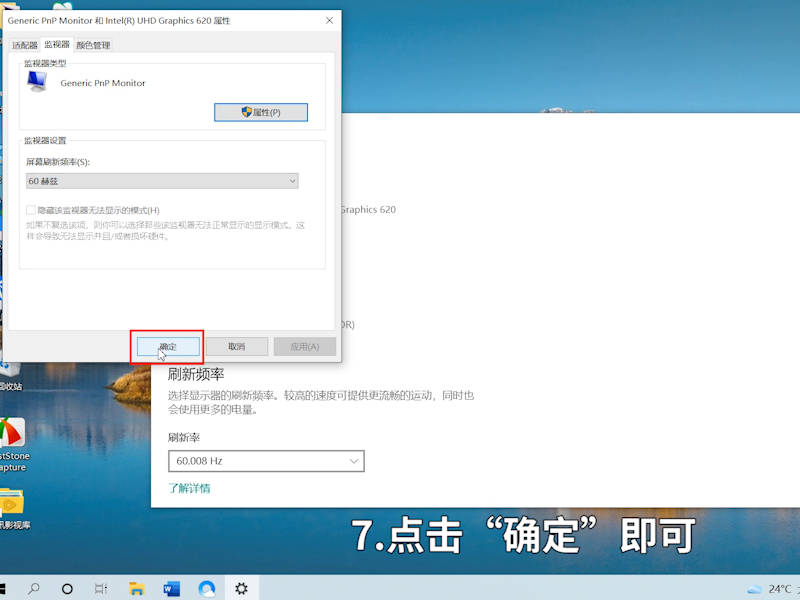
Task: Open the video library folder desktop icon
Action: pos(12,509)
